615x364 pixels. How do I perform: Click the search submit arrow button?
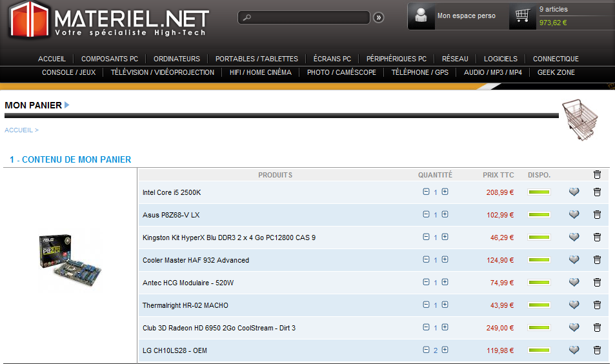pyautogui.click(x=379, y=17)
